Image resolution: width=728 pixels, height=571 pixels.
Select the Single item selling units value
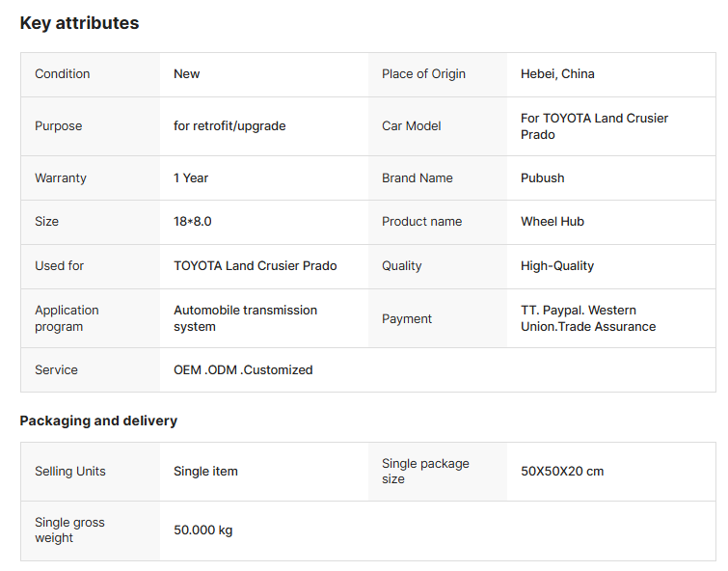tap(205, 472)
